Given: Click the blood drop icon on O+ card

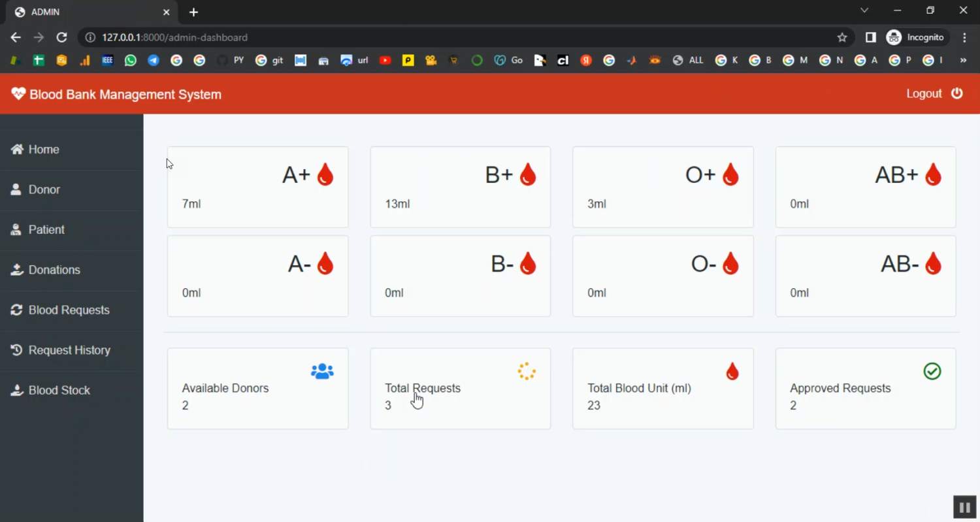Looking at the screenshot, I should point(730,174).
